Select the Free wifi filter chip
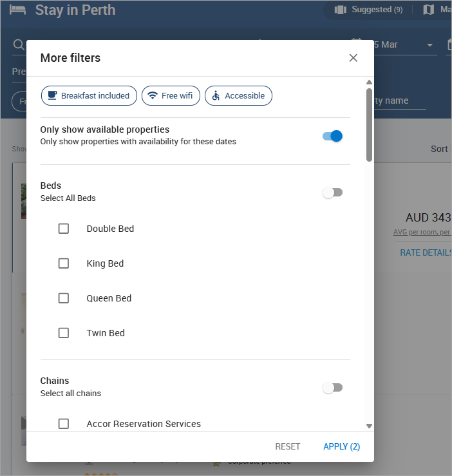Viewport: 452px width, 476px height. click(171, 95)
